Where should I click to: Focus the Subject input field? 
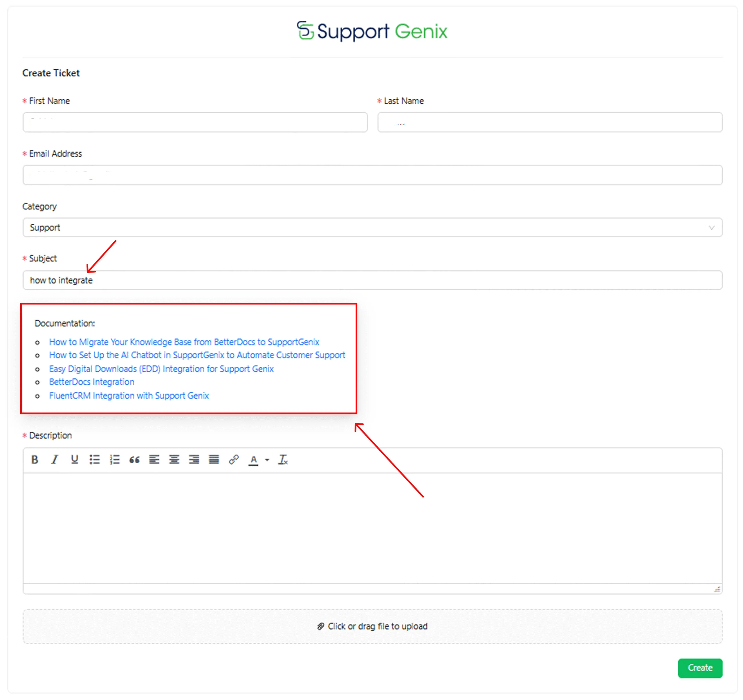pyautogui.click(x=372, y=280)
